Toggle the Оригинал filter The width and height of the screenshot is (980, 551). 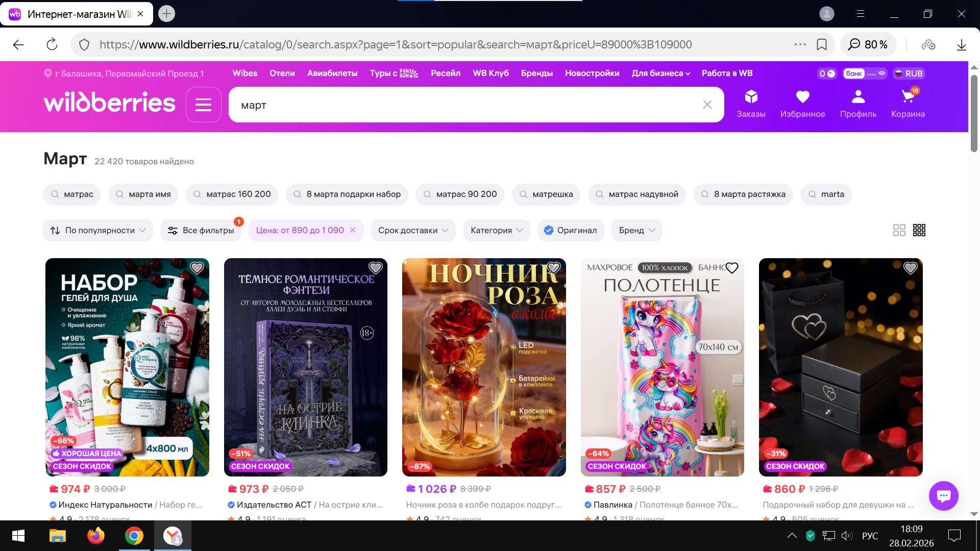click(571, 230)
